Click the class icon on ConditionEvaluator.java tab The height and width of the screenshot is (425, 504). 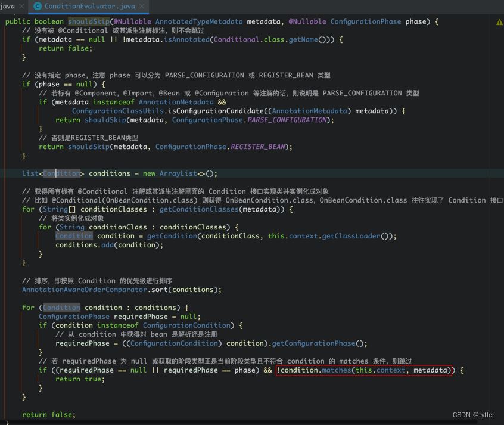click(x=38, y=6)
